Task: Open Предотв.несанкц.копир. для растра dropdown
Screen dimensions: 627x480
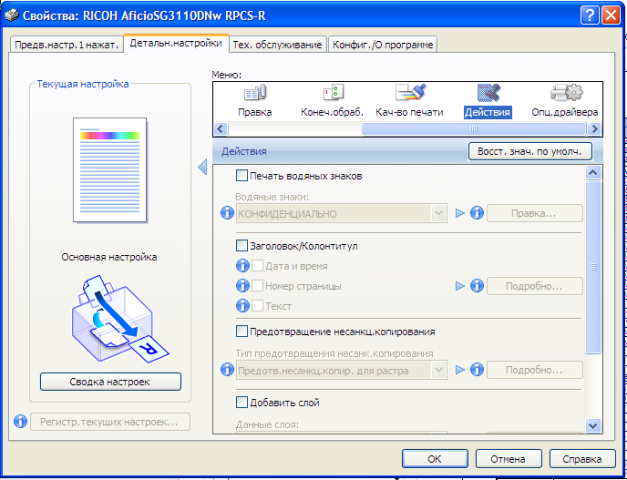Action: click(341, 370)
